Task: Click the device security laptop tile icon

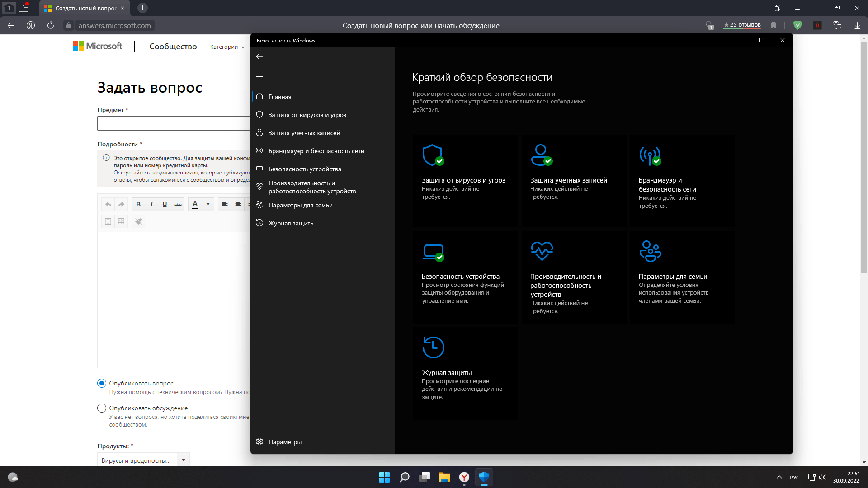Action: [x=433, y=252]
